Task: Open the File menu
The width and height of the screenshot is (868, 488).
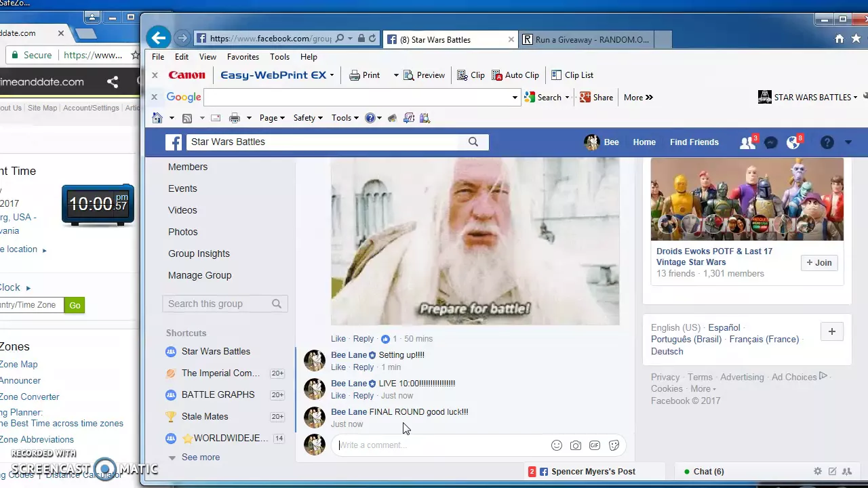Action: (158, 57)
